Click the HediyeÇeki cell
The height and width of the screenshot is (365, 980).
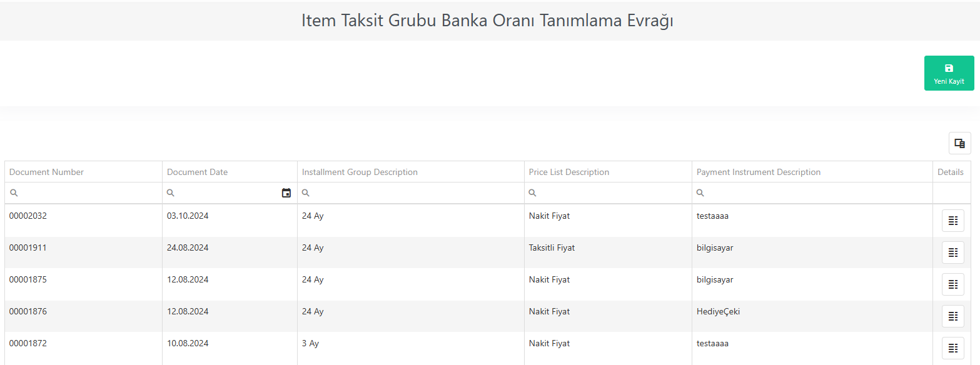(812, 316)
